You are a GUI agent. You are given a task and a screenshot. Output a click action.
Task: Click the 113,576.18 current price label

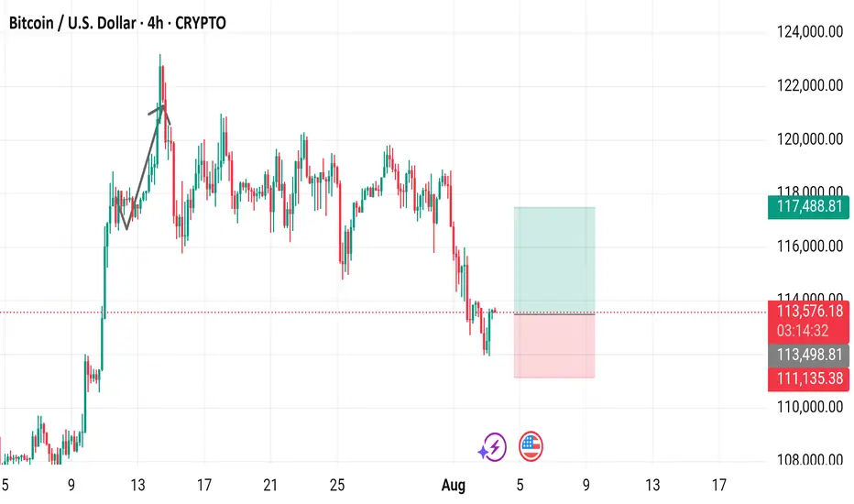point(808,312)
